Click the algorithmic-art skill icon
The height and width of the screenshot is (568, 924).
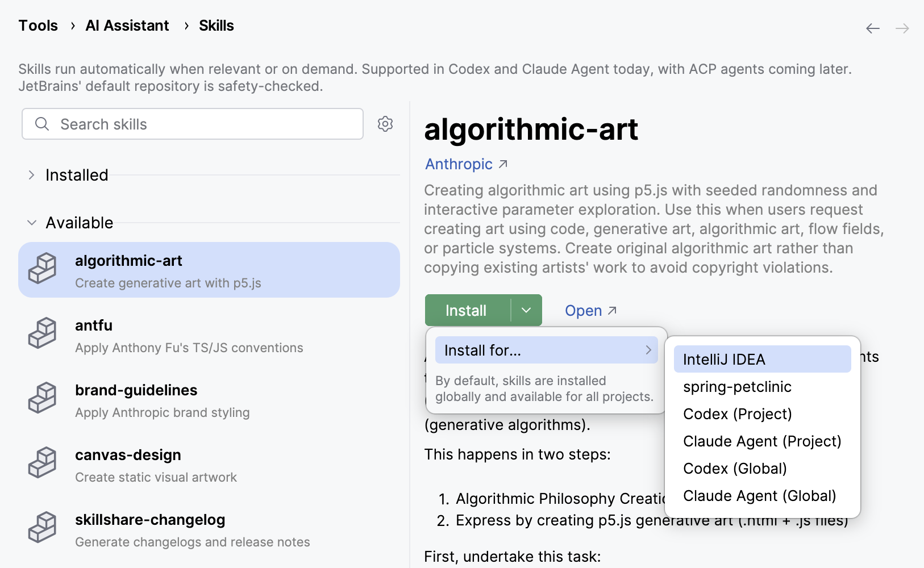43,269
